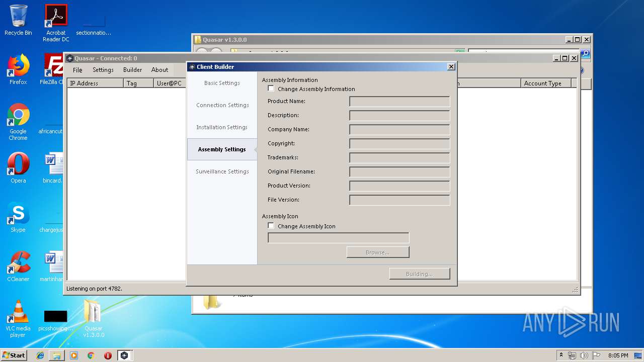Open Google Chrome desktop shortcut

(x=18, y=122)
